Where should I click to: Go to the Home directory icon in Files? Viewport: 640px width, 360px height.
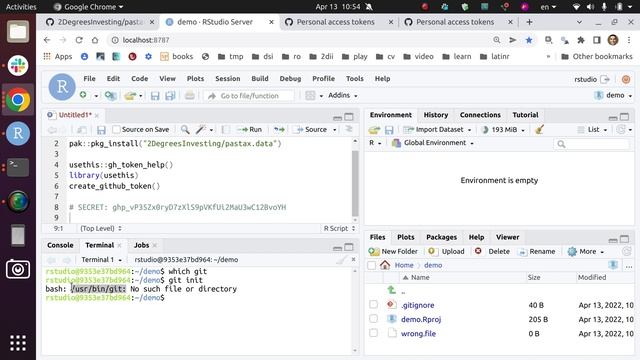point(385,265)
